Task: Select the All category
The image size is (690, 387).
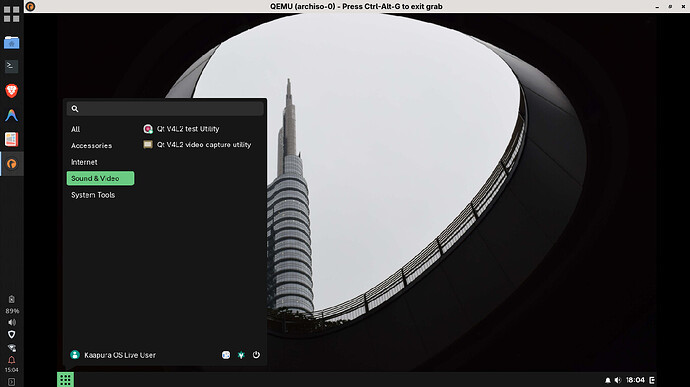Action: click(75, 129)
